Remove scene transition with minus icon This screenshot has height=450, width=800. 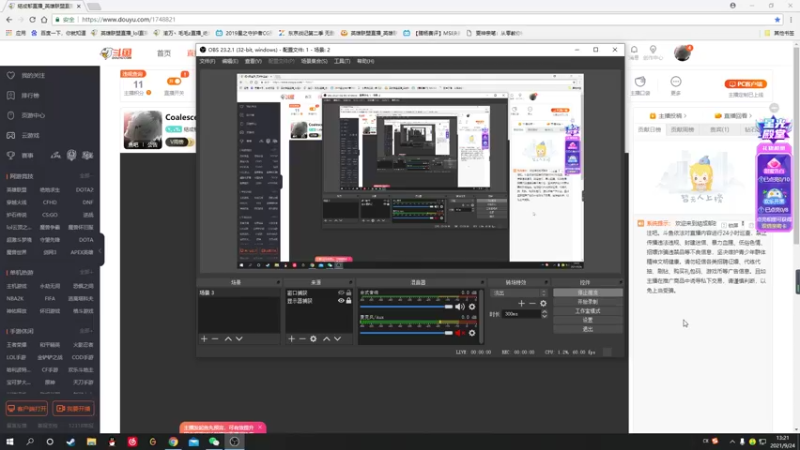pyautogui.click(x=532, y=304)
